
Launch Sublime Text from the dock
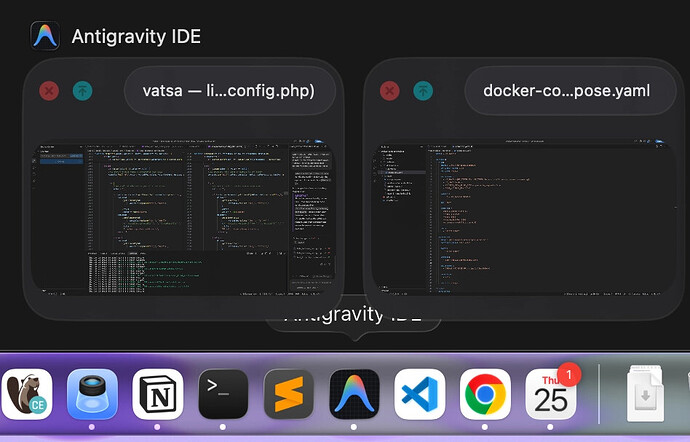pyautogui.click(x=289, y=394)
